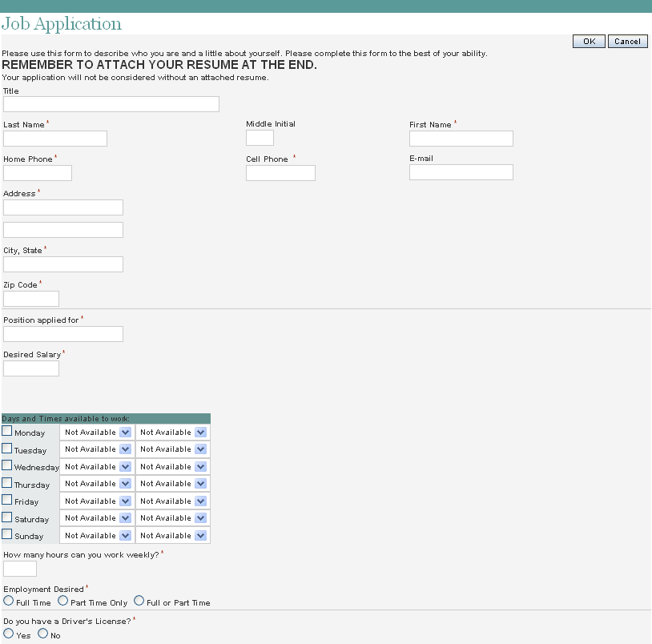The image size is (652, 644).
Task: Click the second Address line field
Action: [63, 230]
